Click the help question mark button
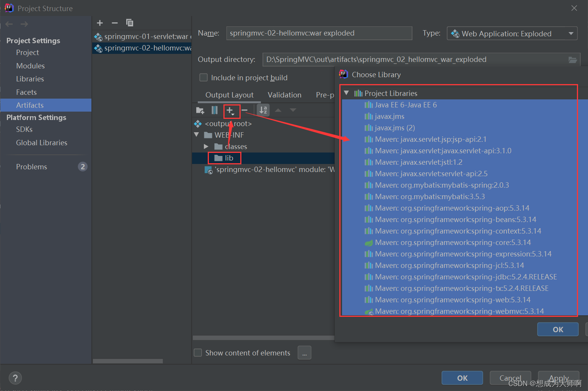This screenshot has width=588, height=391. [15, 378]
